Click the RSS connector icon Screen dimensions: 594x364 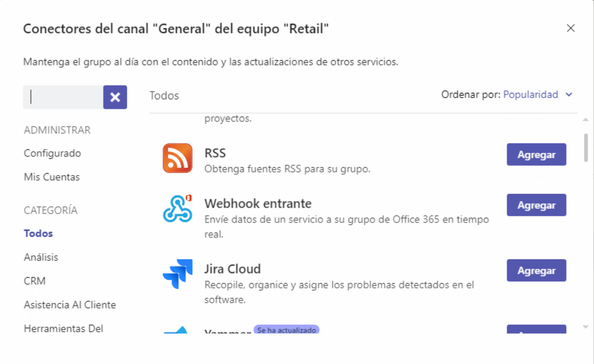click(x=177, y=158)
